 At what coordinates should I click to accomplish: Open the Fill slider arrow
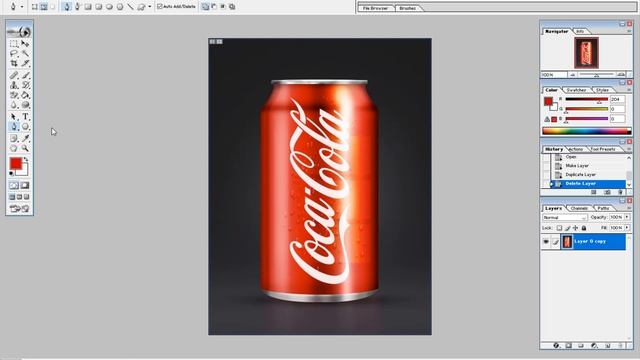[627, 228]
